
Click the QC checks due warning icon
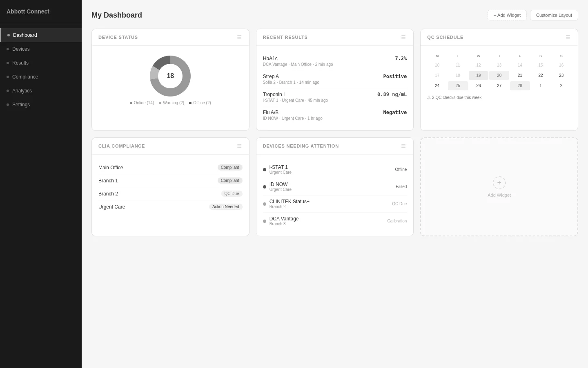click(x=429, y=97)
